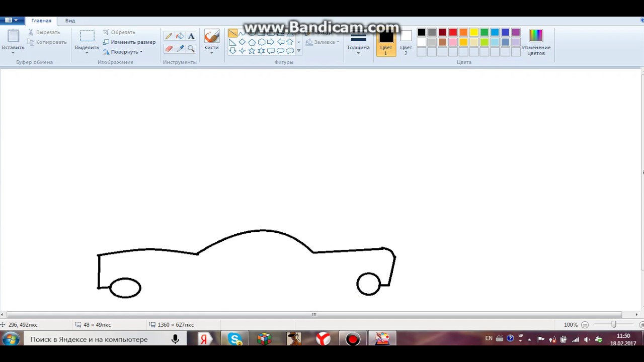This screenshot has width=644, height=362.
Task: Pick the black color swatch
Action: 422,33
